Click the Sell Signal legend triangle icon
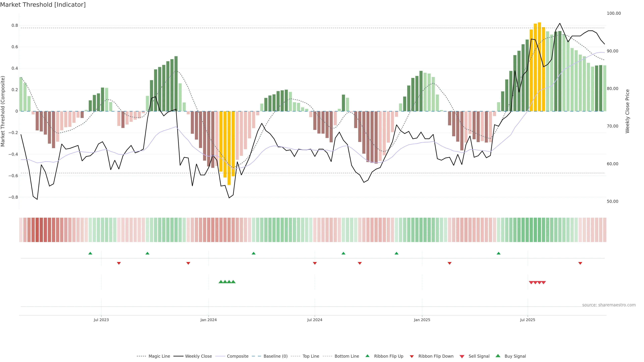Viewport: 644px width, 362px height. click(x=462, y=356)
